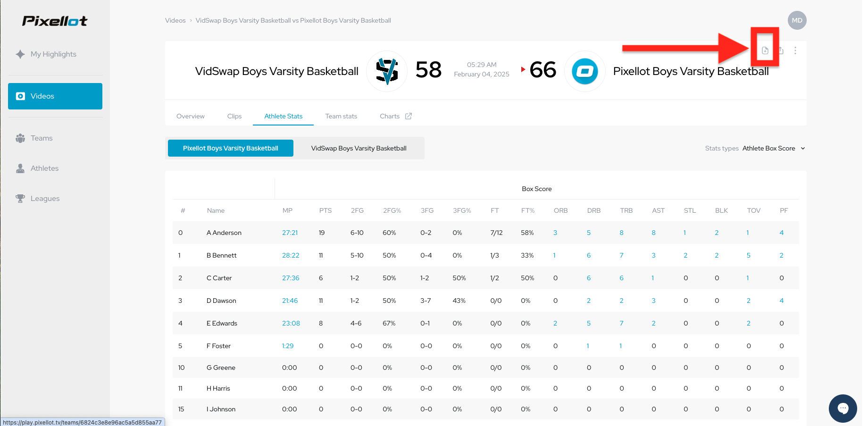Click the PTS column header
The width and height of the screenshot is (868, 426).
tap(325, 210)
